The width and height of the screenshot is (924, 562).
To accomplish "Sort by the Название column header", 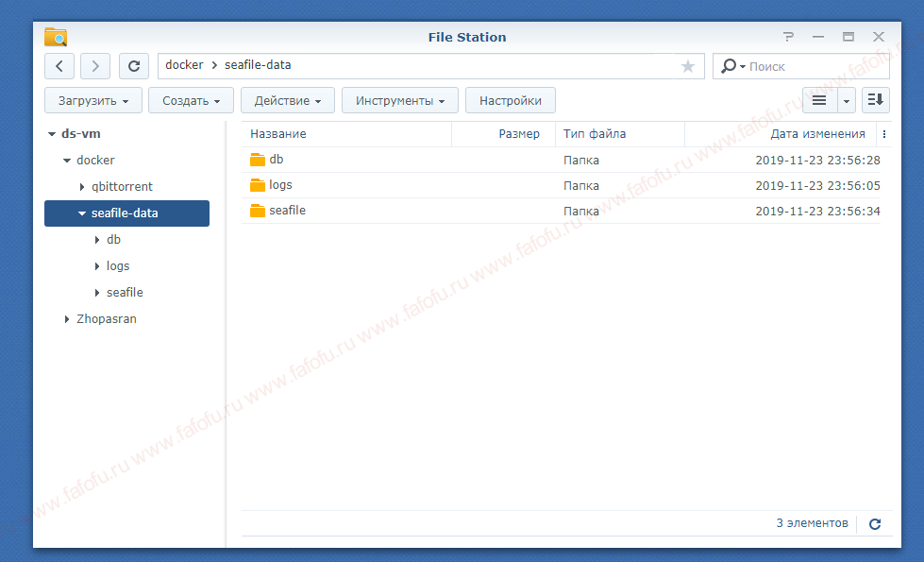I will coord(346,134).
